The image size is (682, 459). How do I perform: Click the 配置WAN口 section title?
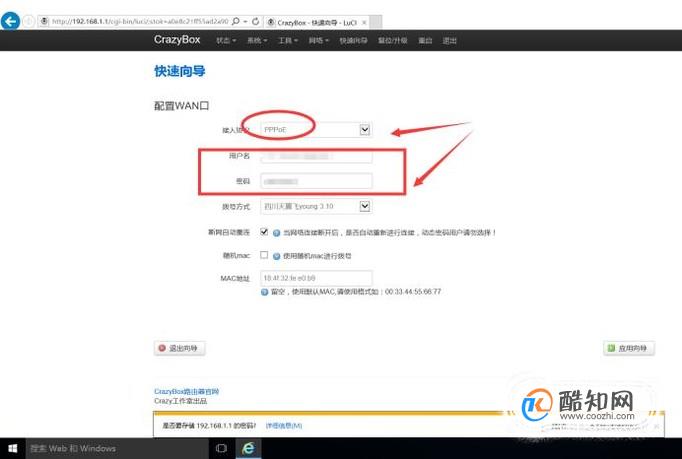tap(181, 106)
